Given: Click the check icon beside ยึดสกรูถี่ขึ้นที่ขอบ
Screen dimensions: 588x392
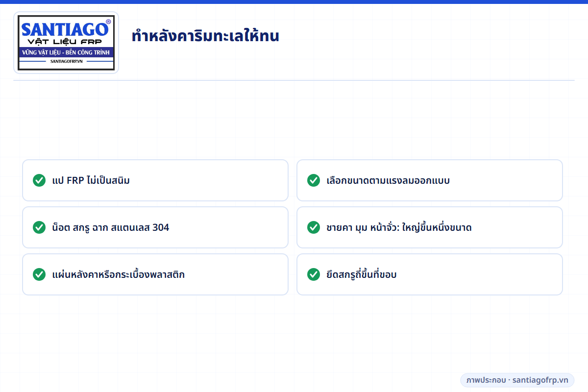Looking at the screenshot, I should click(x=314, y=274).
